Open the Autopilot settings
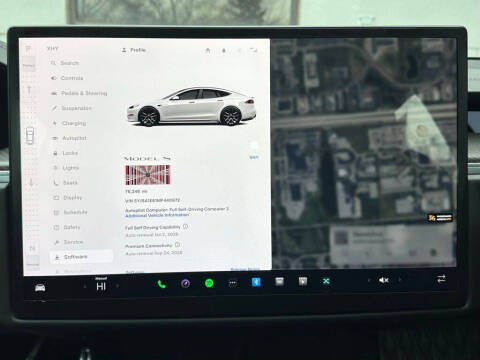Screen dimensions: 480x360 (70, 138)
